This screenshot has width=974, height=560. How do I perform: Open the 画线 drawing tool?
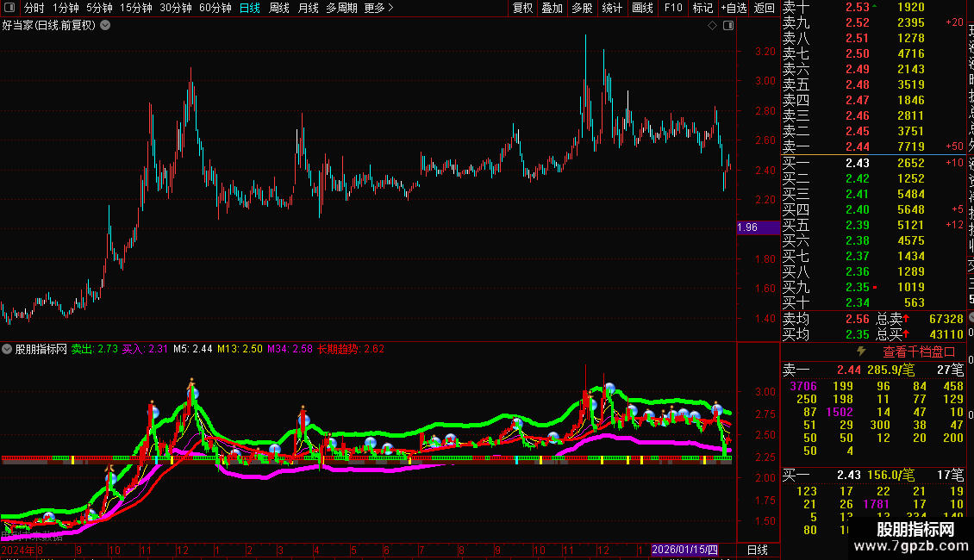click(x=642, y=8)
